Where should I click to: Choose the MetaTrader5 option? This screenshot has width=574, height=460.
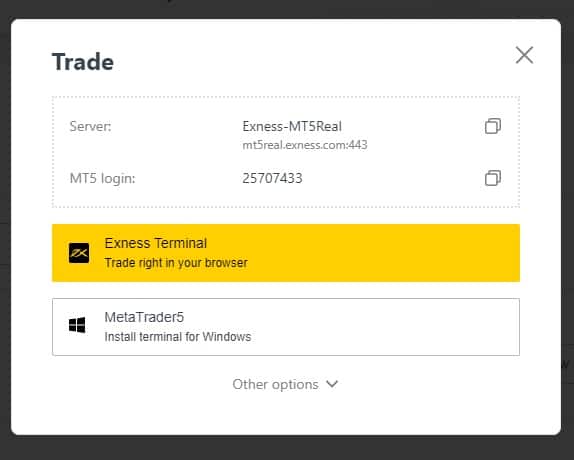point(286,327)
